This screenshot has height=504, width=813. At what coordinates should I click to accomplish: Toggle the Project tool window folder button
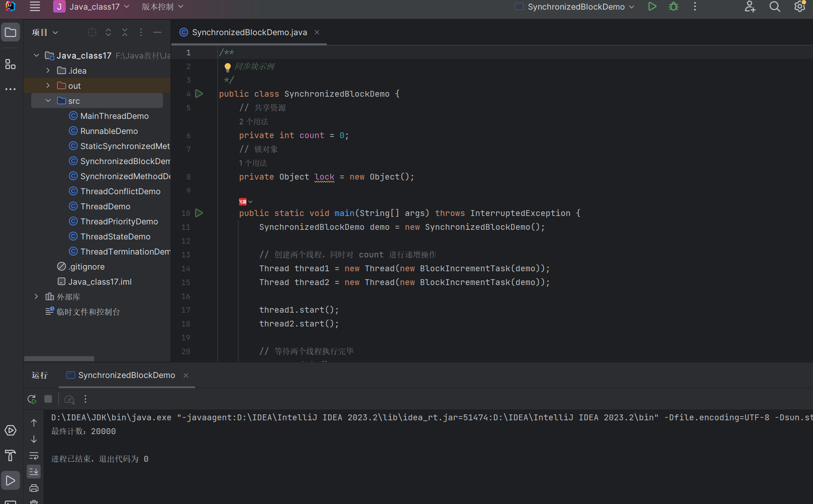(10, 32)
